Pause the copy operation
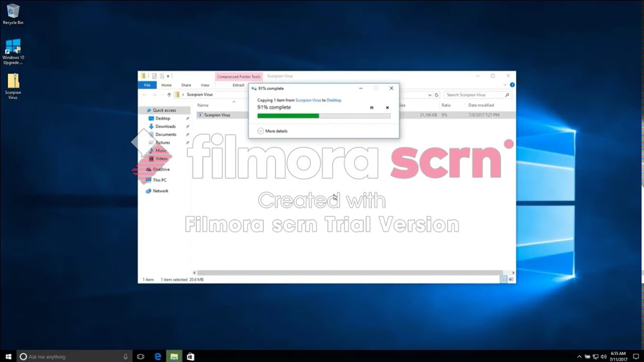 [372, 108]
